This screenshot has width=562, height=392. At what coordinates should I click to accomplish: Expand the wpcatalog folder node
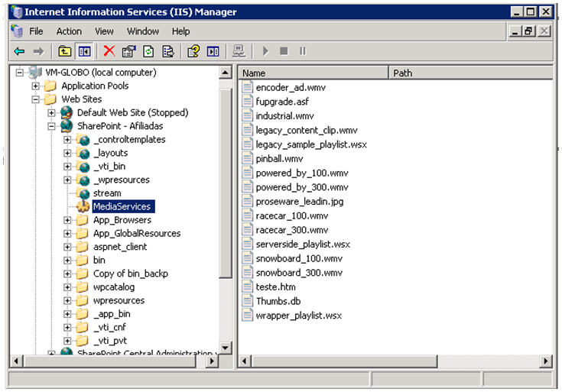click(67, 287)
